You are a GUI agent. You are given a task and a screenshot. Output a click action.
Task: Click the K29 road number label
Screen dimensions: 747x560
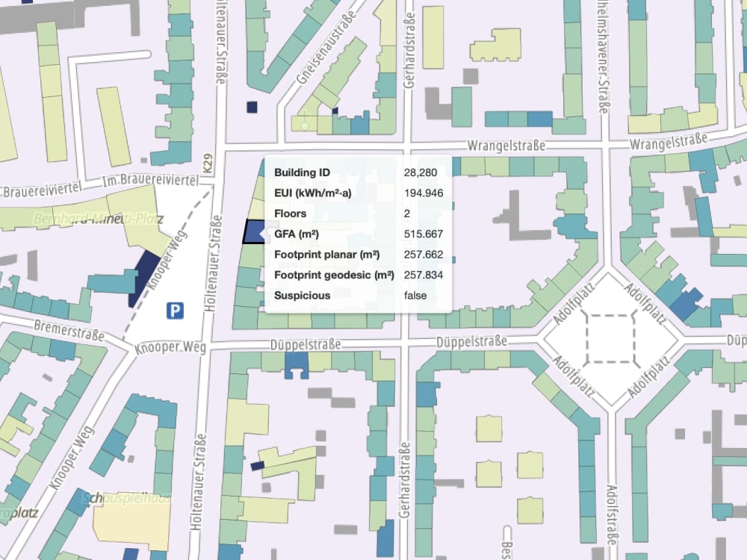pyautogui.click(x=208, y=164)
